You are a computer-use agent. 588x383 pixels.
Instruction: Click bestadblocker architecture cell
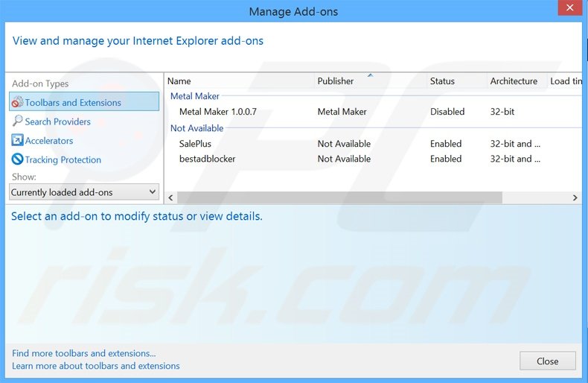pos(515,159)
